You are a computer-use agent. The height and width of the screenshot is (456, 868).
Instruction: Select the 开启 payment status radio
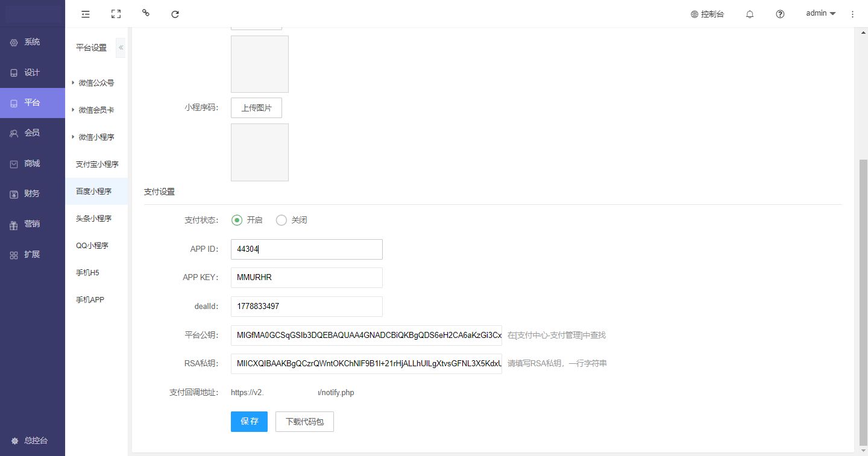point(237,220)
